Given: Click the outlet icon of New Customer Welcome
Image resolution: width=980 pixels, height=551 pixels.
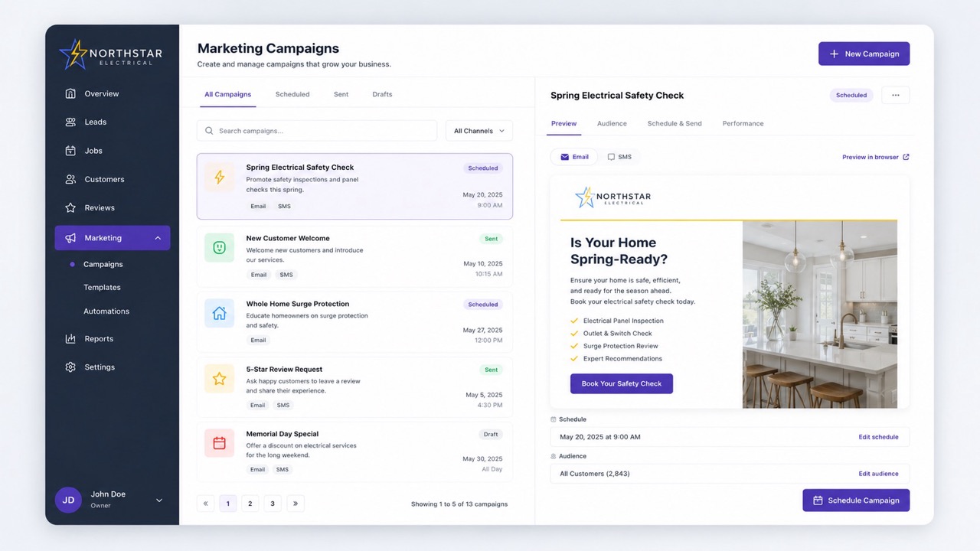Looking at the screenshot, I should tap(219, 248).
